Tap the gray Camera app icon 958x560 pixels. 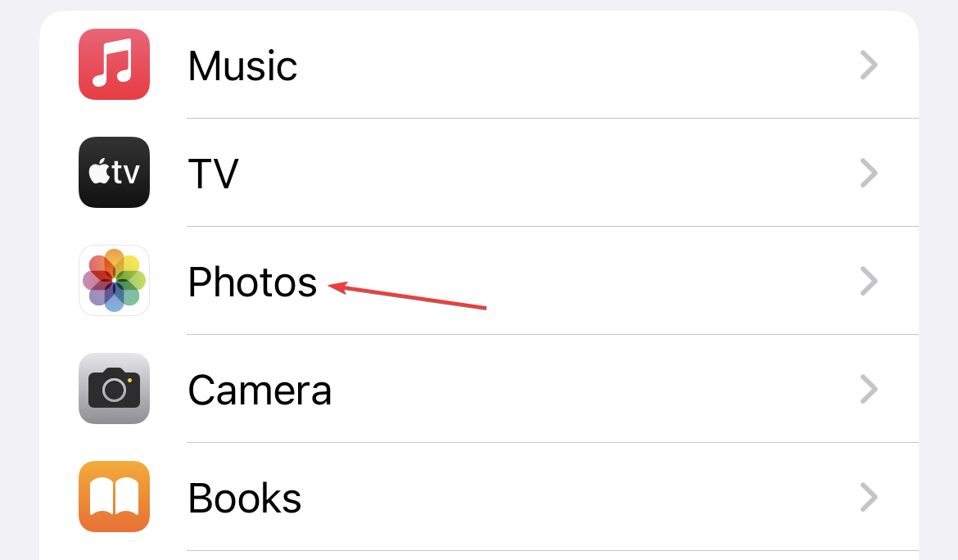[115, 388]
